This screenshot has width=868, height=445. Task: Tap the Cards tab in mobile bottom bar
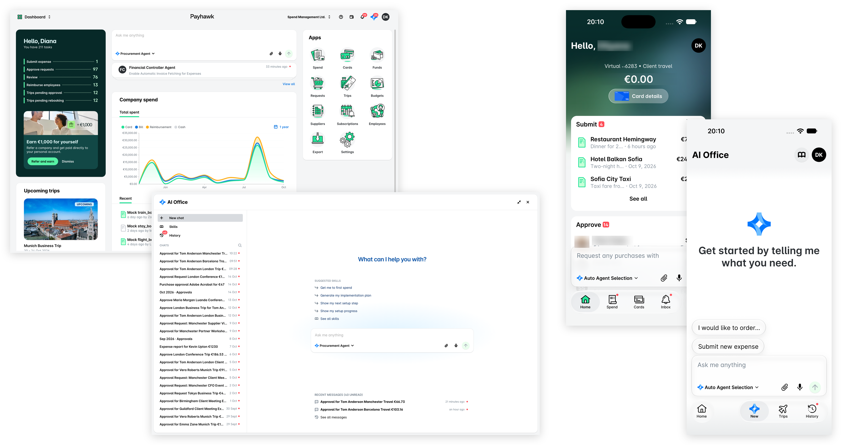pos(639,302)
